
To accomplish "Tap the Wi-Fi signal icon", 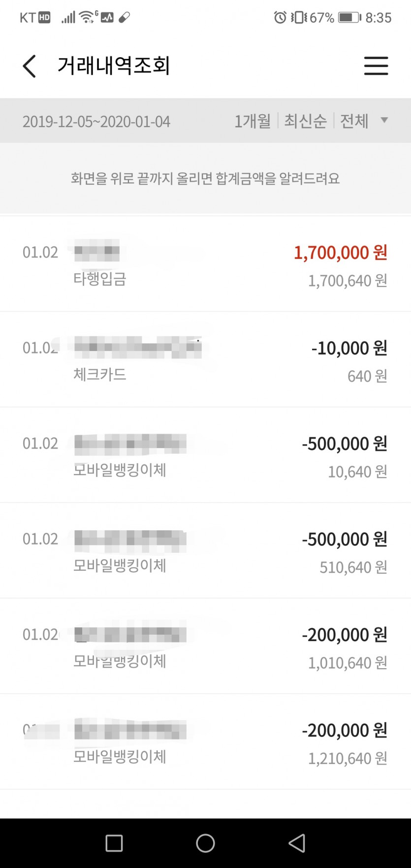I will pos(88,18).
